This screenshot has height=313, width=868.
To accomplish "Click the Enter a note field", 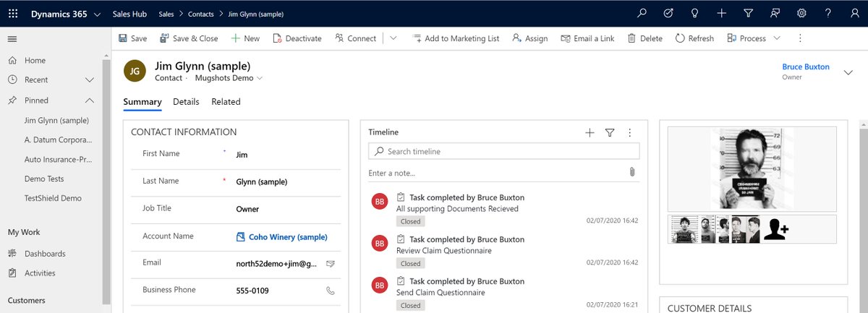I will tap(495, 173).
